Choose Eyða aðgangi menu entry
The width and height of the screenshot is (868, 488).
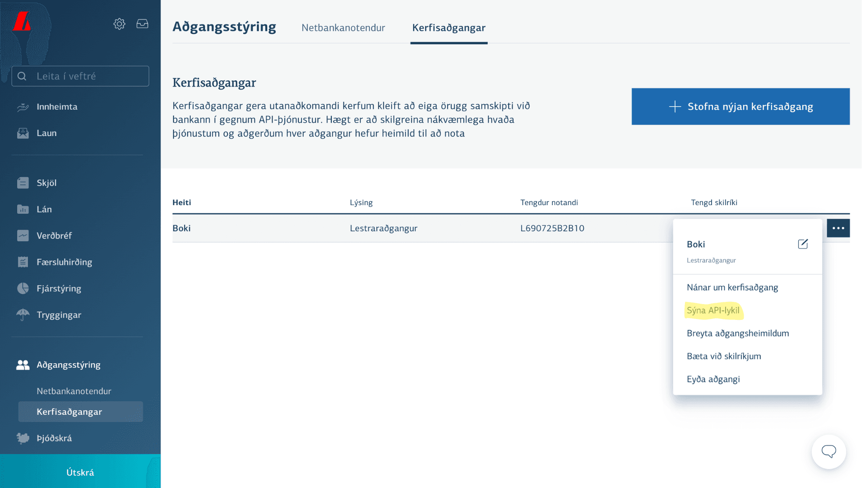click(713, 379)
